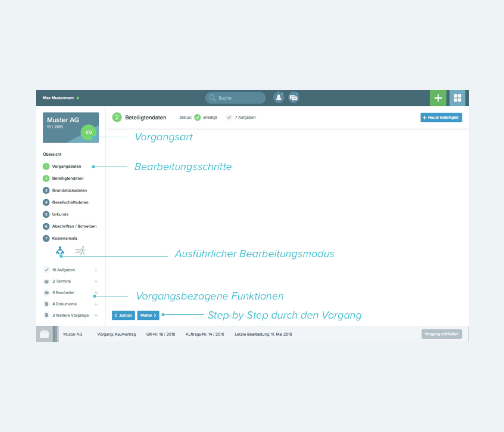Focus the Suche search field
504x432 pixels.
235,98
